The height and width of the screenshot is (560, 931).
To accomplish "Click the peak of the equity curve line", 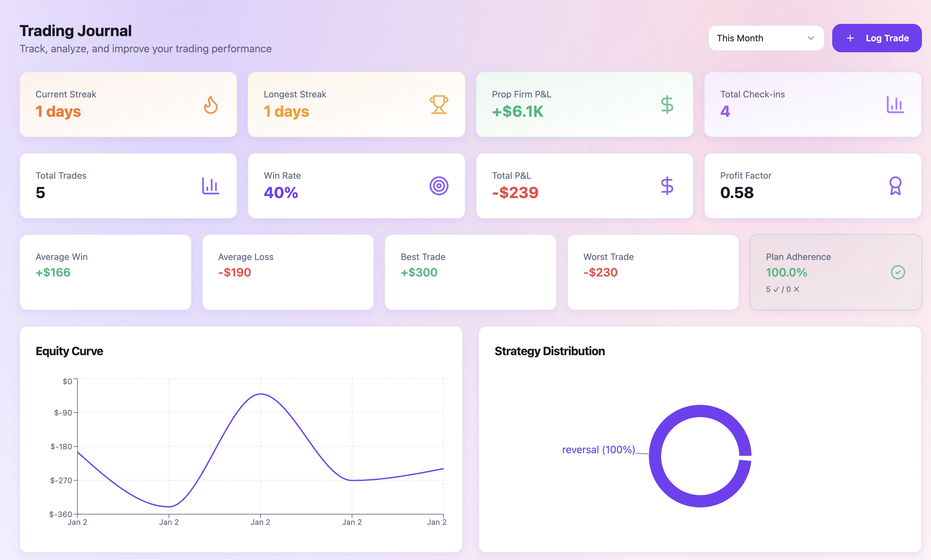I will pos(261,394).
